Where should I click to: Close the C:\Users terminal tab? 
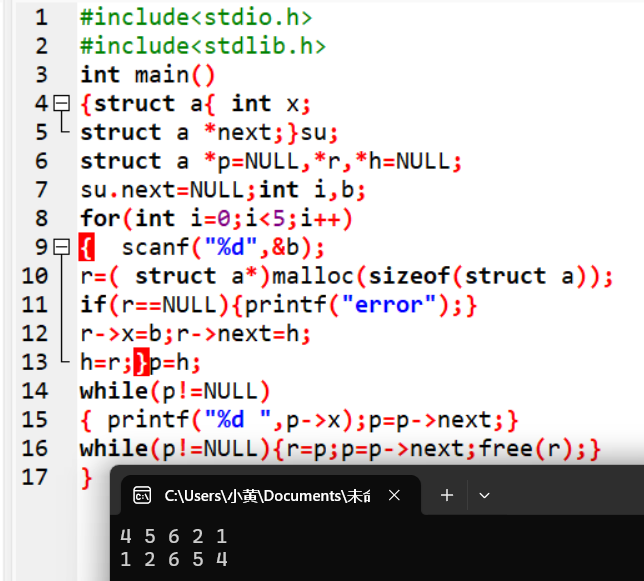point(394,496)
